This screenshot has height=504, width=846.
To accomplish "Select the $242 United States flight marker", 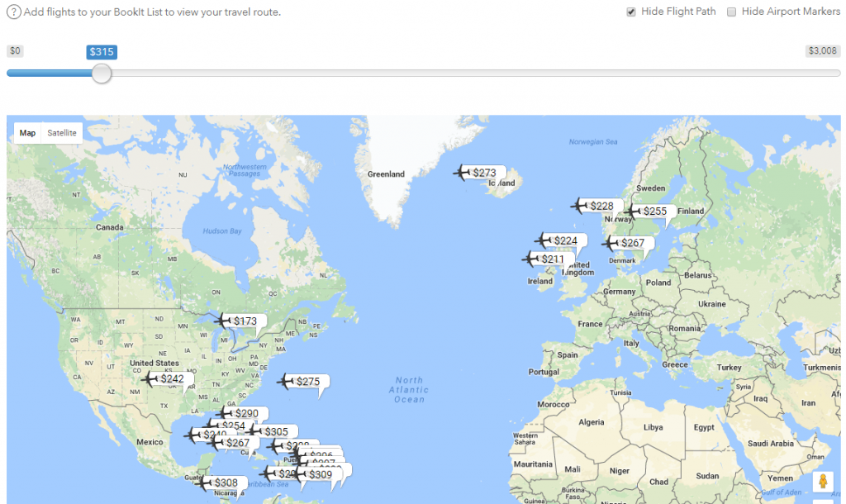I will point(167,378).
